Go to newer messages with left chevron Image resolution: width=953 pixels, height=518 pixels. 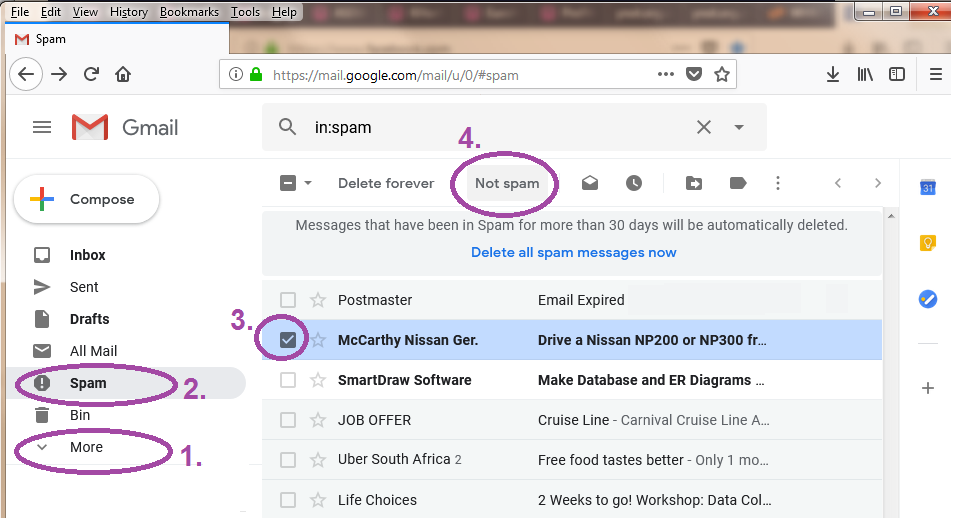[x=838, y=183]
